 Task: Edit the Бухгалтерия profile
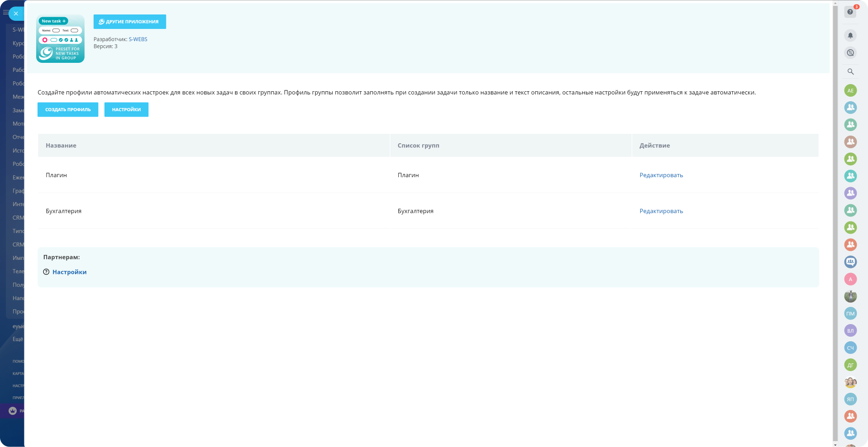661,211
